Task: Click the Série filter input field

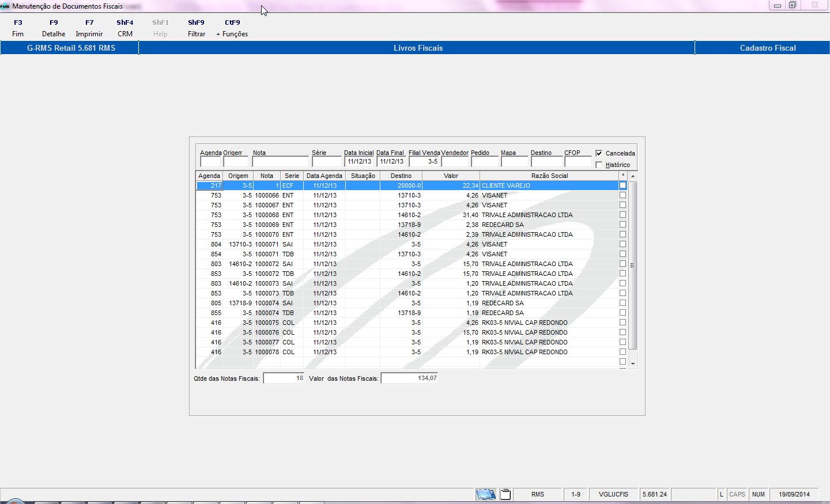Action: pos(327,162)
